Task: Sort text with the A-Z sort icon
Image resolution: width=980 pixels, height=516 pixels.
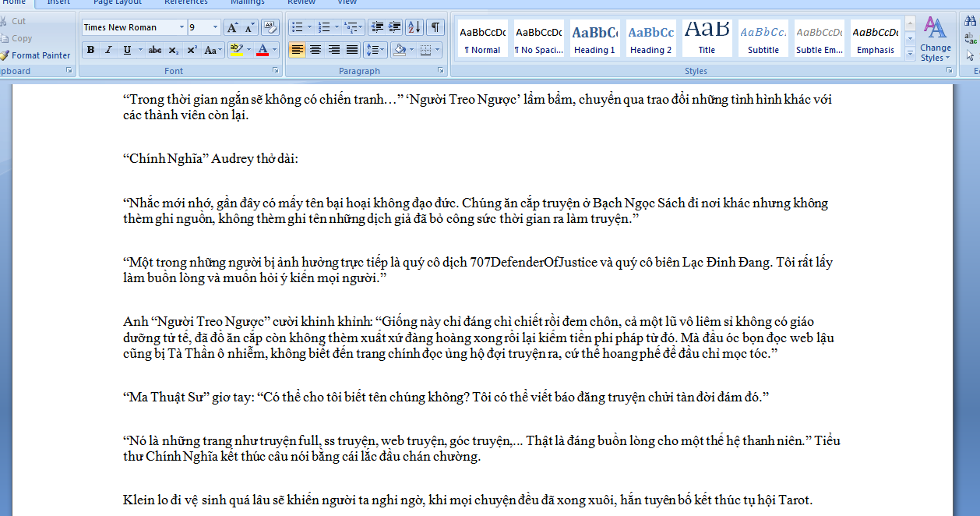Action: point(414,27)
